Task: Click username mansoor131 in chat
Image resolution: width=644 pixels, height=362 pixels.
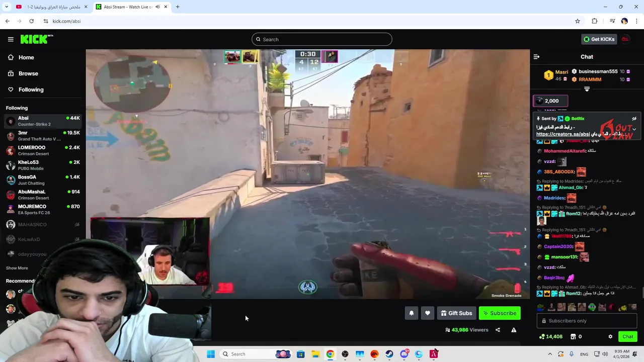Action: pos(565,257)
